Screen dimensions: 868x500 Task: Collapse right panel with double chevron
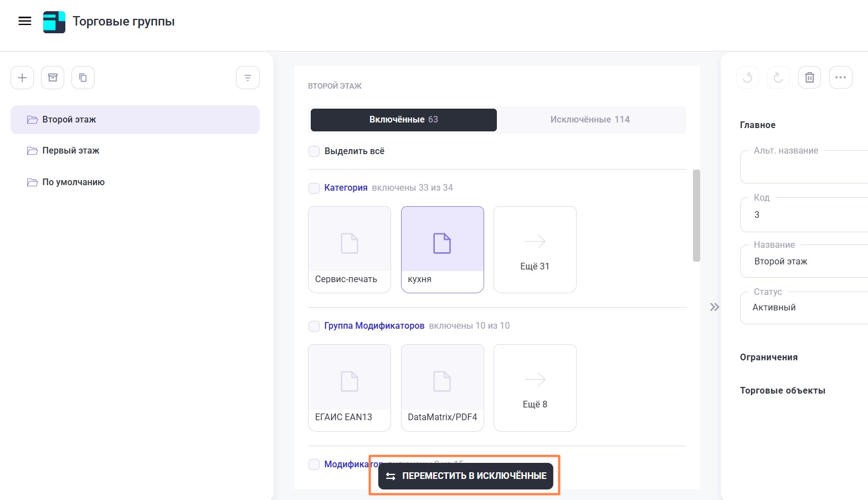[x=715, y=307]
